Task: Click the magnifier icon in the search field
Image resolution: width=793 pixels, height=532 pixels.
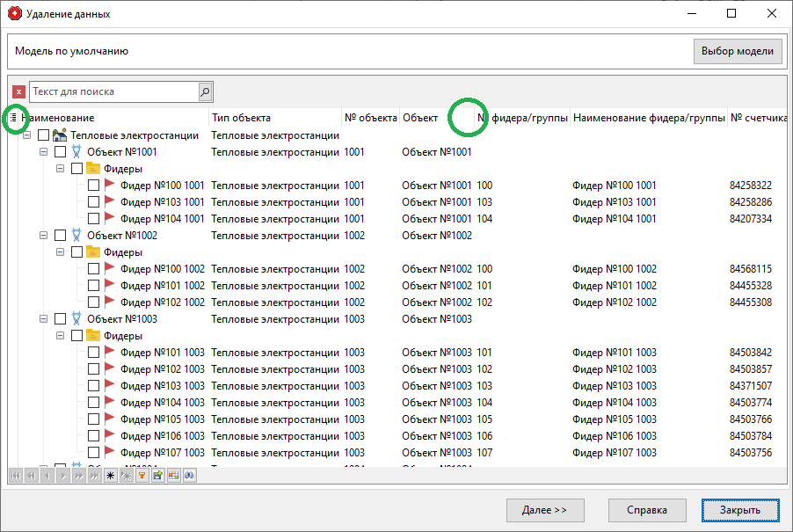Action: click(204, 91)
